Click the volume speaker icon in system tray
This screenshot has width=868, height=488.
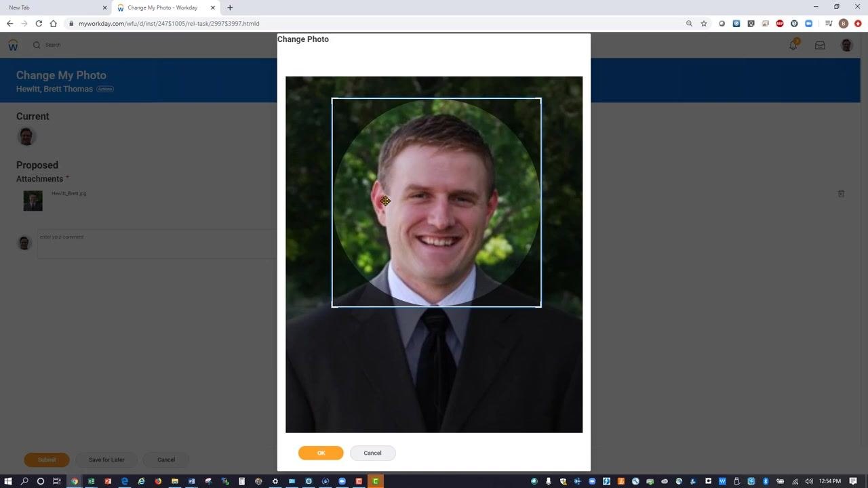(808, 481)
